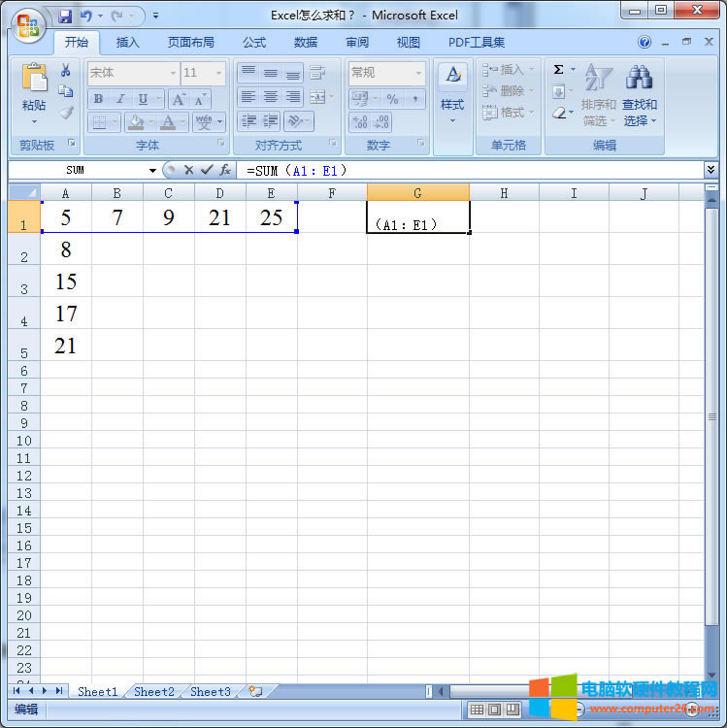
Task: Click Merge and Center icon
Action: click(x=317, y=97)
